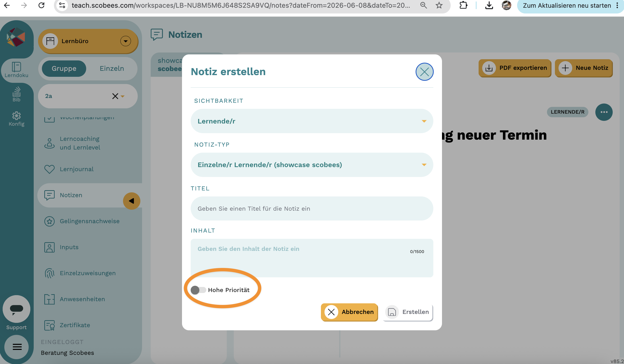The image size is (624, 364).
Task: Open the hamburger menu button
Action: pyautogui.click(x=17, y=347)
